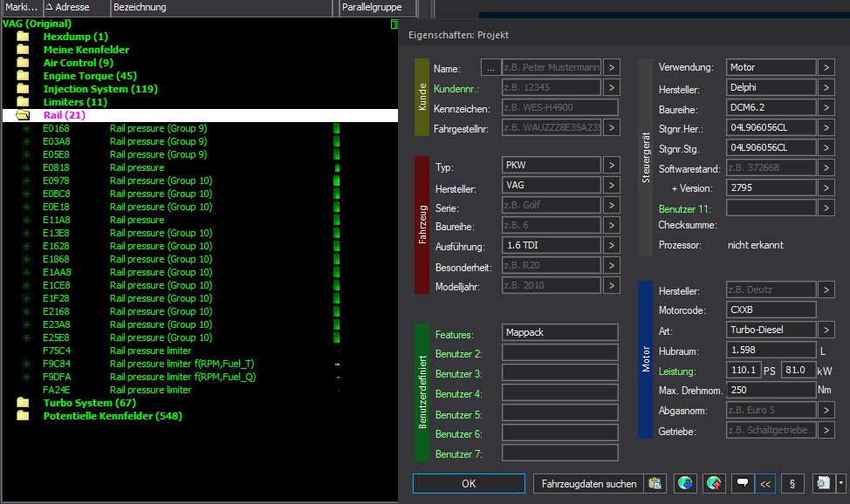
Task: Click the paragraph symbol (§) button
Action: [792, 483]
